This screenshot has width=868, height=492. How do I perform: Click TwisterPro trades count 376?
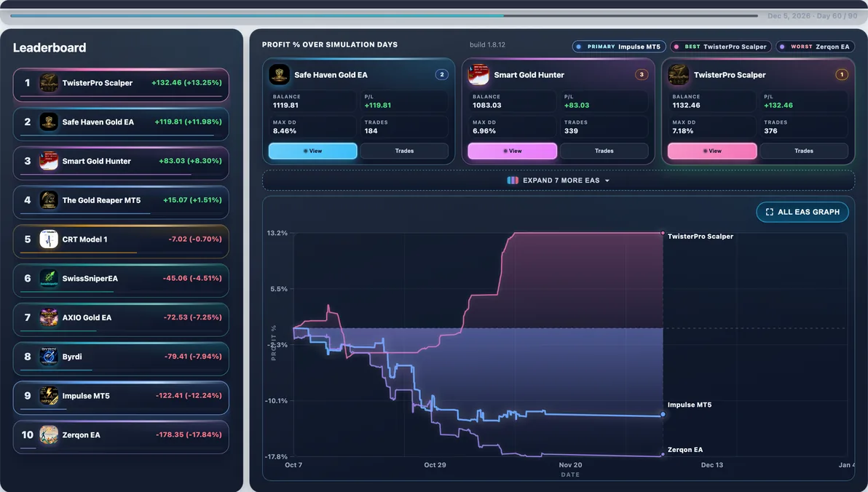click(770, 131)
